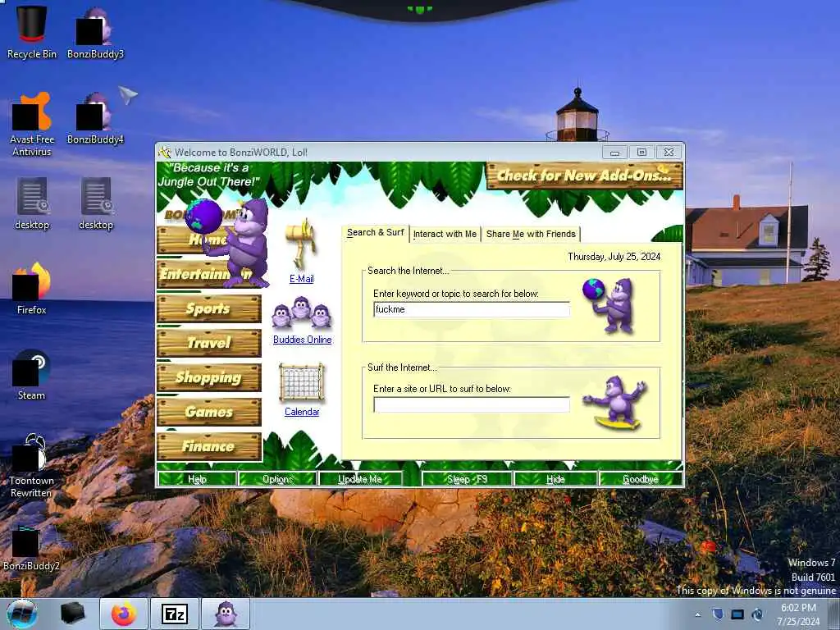The width and height of the screenshot is (840, 630).
Task: Click the Calendar grid icon
Action: click(302, 382)
